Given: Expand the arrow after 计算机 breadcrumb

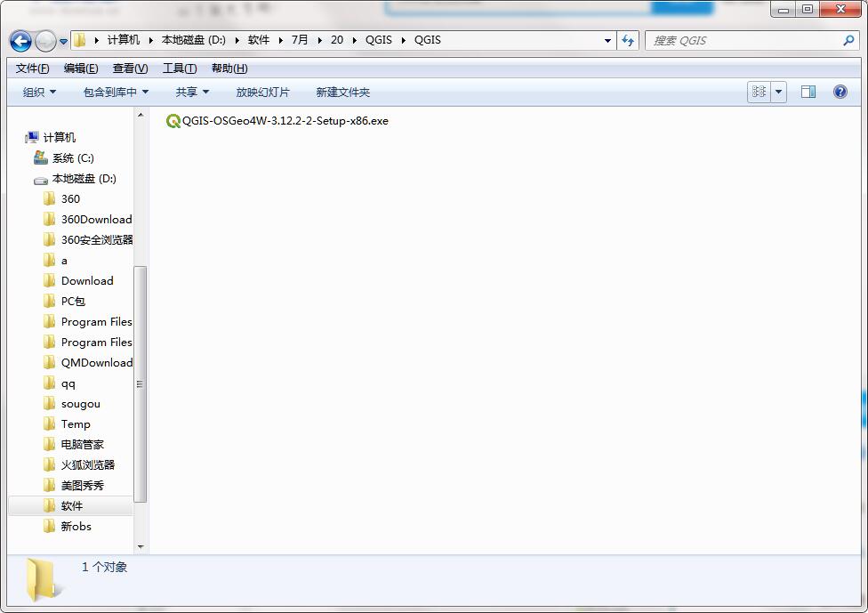Looking at the screenshot, I should pyautogui.click(x=151, y=40).
